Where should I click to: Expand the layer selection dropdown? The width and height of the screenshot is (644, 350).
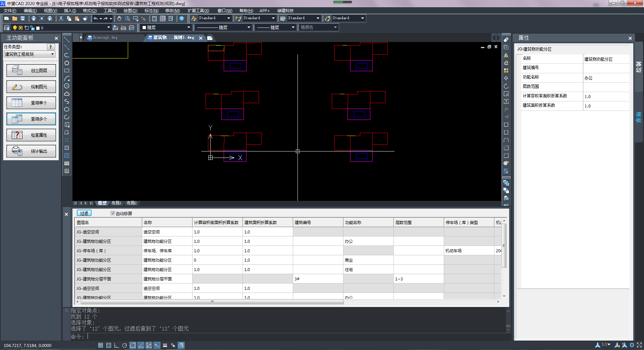(x=108, y=28)
